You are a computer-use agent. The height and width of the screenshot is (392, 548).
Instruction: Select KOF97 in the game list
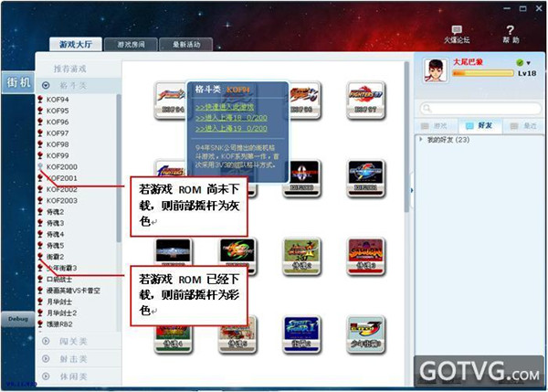point(58,132)
